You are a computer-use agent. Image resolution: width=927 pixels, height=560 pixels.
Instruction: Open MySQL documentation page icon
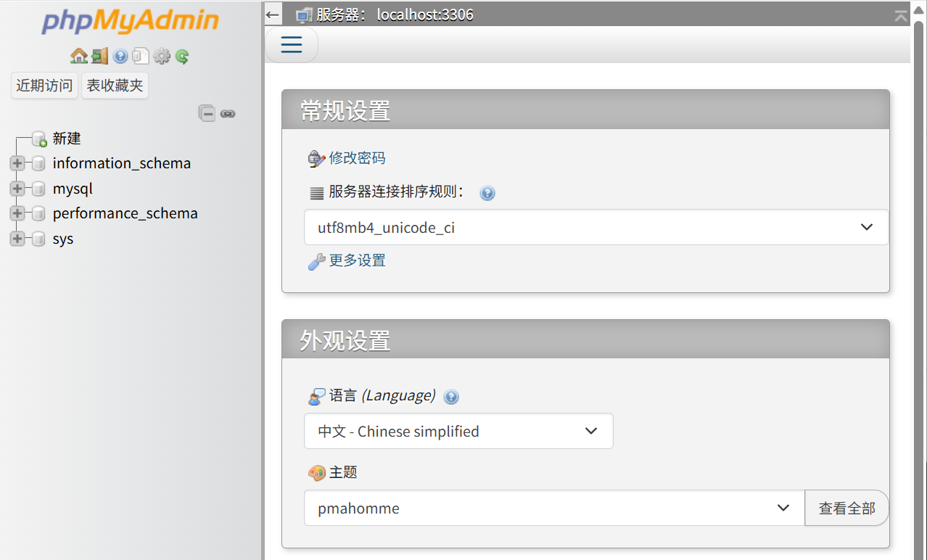pyautogui.click(x=141, y=56)
